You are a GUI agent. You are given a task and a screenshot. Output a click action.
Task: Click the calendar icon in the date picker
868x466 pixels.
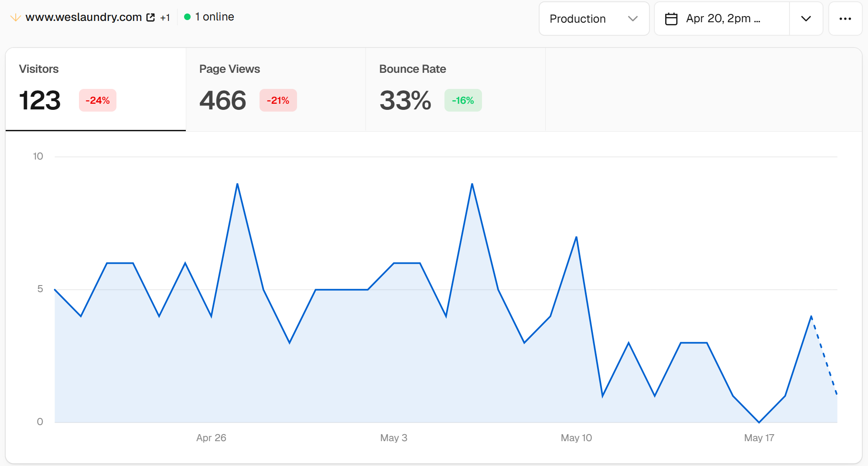coord(671,19)
